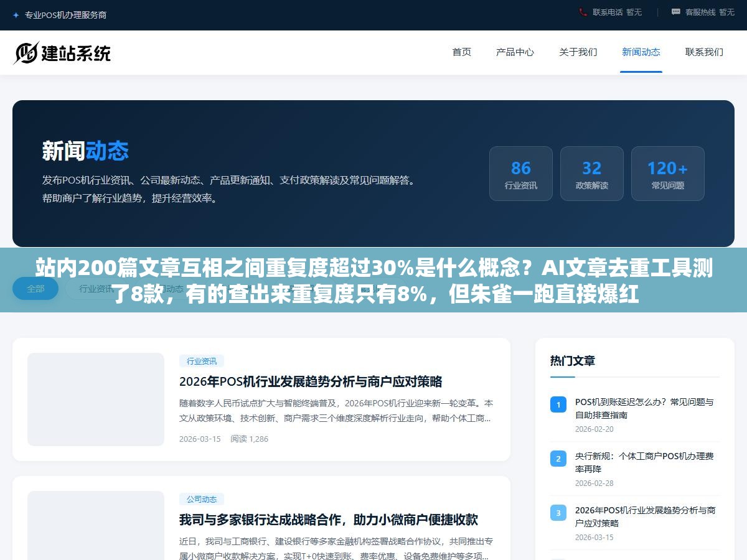747x560 pixels.
Task: Open article 2026年POS机行业发展趋势分析与商户应对策略 in main list
Action: click(311, 381)
